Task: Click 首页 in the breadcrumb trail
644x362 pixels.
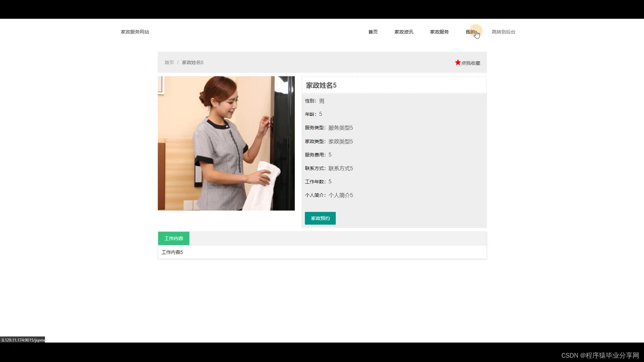Action: [169, 62]
